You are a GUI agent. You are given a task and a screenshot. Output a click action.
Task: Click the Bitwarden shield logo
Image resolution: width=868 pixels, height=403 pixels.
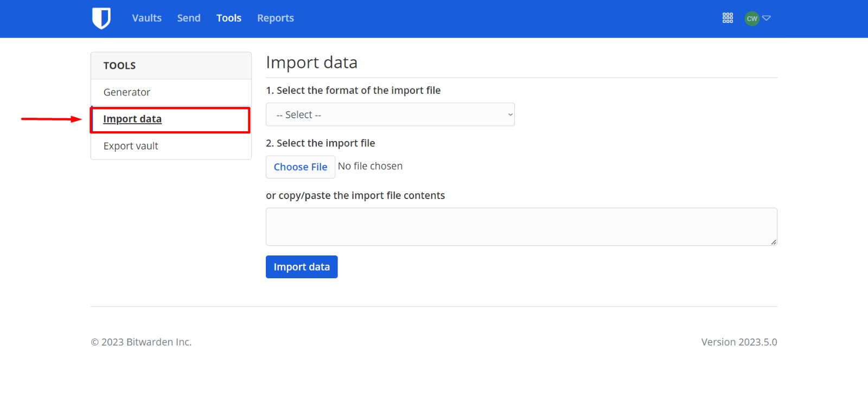(x=101, y=18)
